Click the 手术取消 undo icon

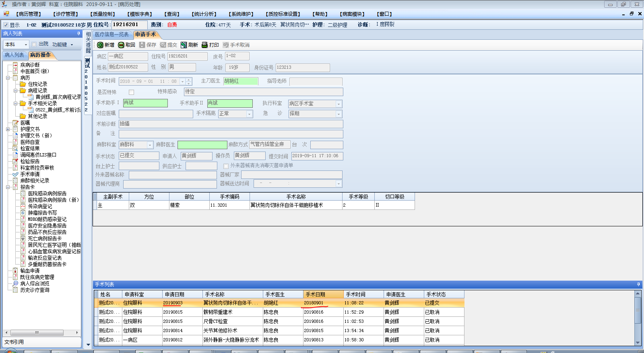point(226,45)
